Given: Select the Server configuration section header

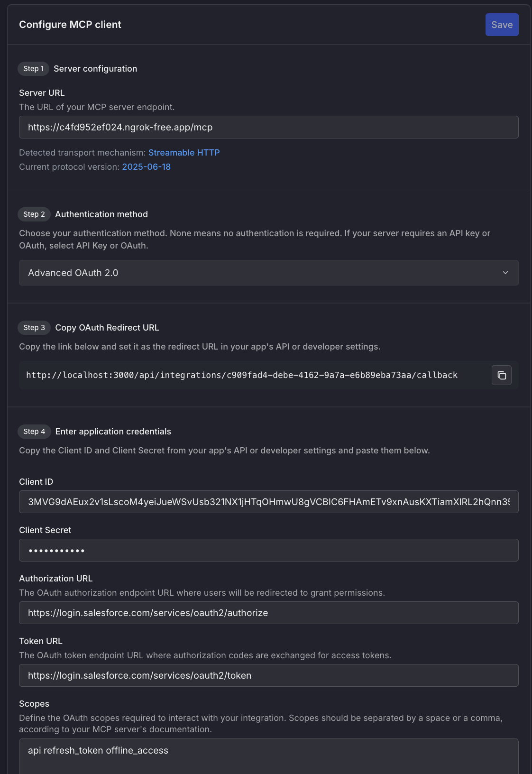Looking at the screenshot, I should point(95,68).
